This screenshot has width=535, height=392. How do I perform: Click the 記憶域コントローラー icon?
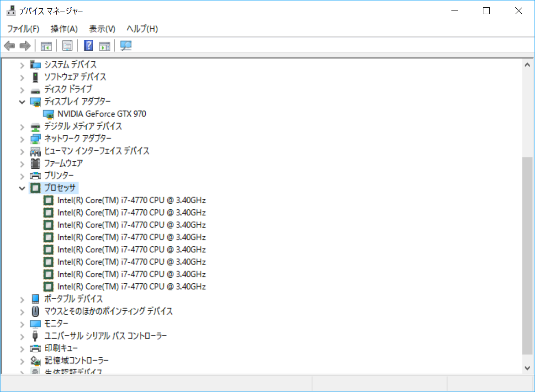36,360
